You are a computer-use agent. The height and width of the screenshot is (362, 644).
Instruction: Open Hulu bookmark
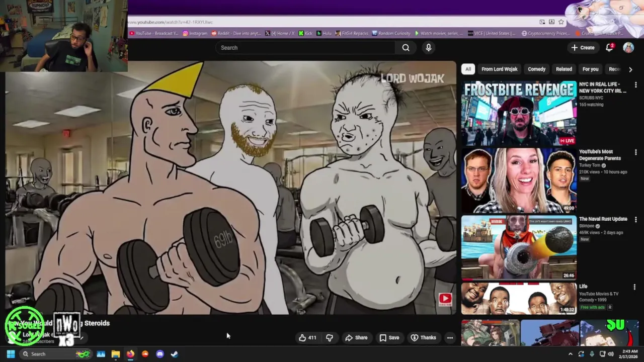point(324,33)
